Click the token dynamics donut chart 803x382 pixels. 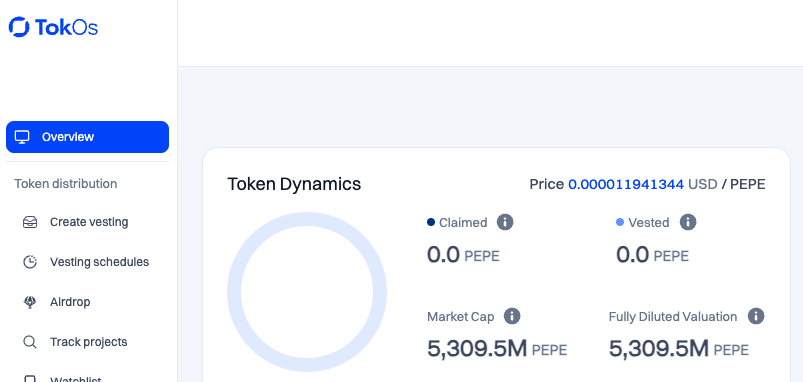click(x=307, y=292)
